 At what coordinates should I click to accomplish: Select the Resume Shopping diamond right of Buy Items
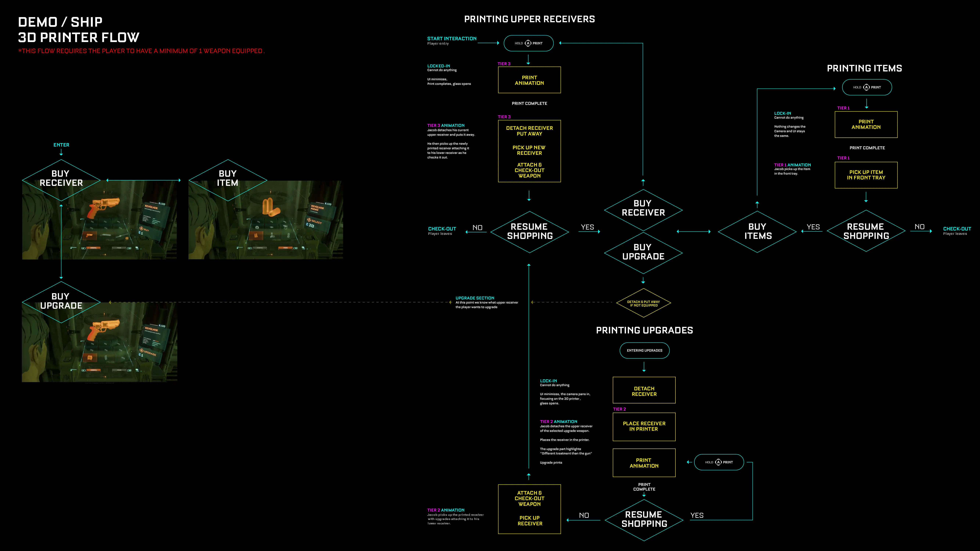(866, 231)
